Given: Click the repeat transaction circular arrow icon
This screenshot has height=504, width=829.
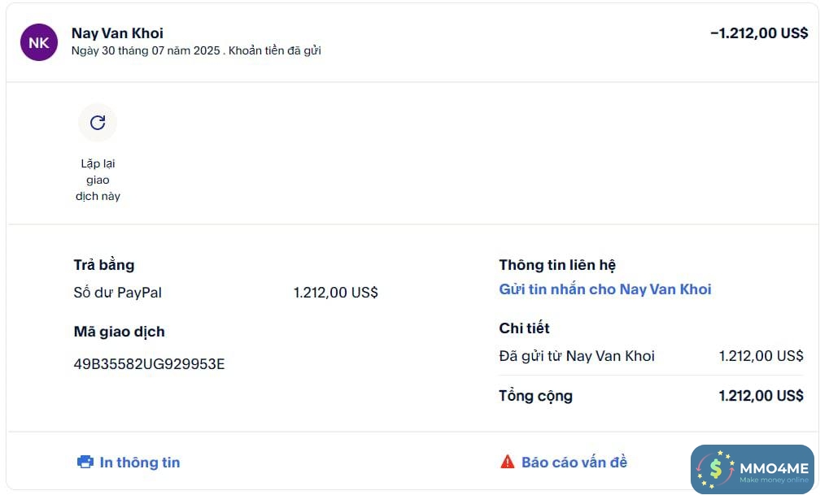Looking at the screenshot, I should point(98,123).
